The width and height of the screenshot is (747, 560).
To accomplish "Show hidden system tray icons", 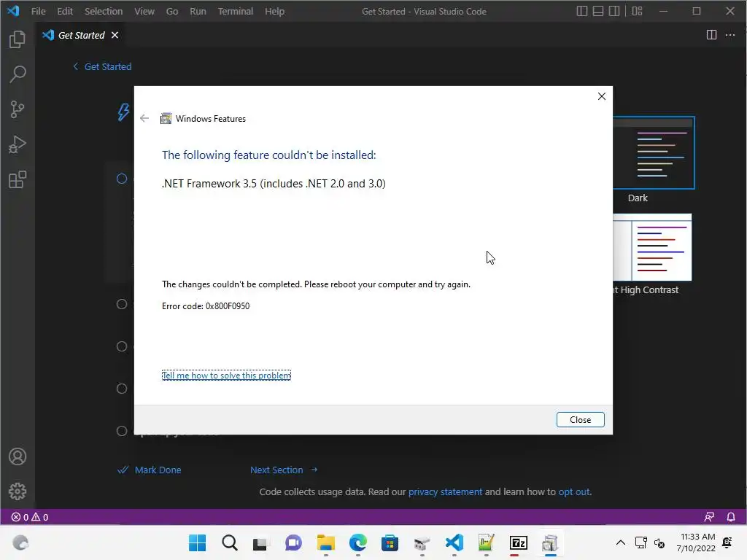I will (x=620, y=542).
